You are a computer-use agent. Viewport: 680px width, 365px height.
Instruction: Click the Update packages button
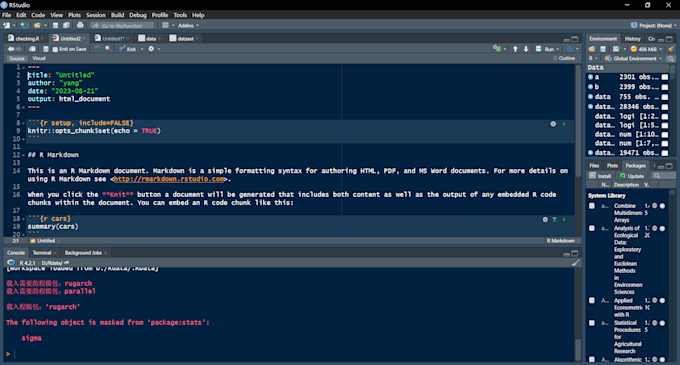pos(631,176)
